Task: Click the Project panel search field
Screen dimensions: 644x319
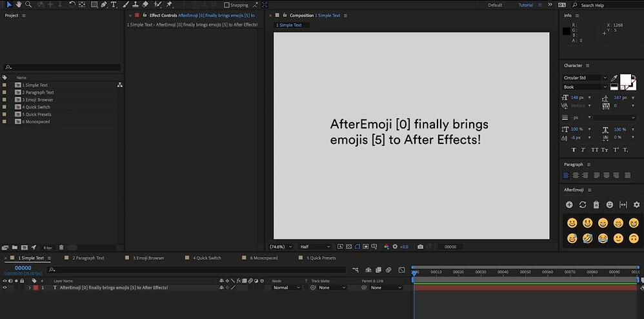Action: point(62,67)
